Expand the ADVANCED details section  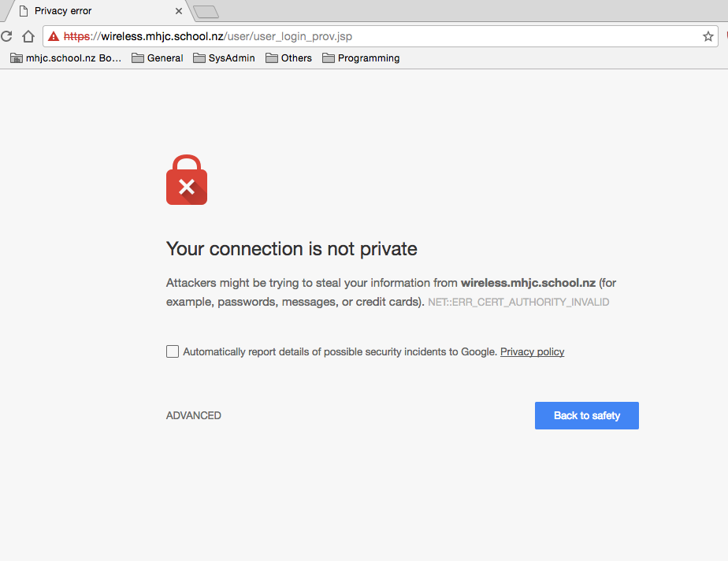tap(194, 415)
